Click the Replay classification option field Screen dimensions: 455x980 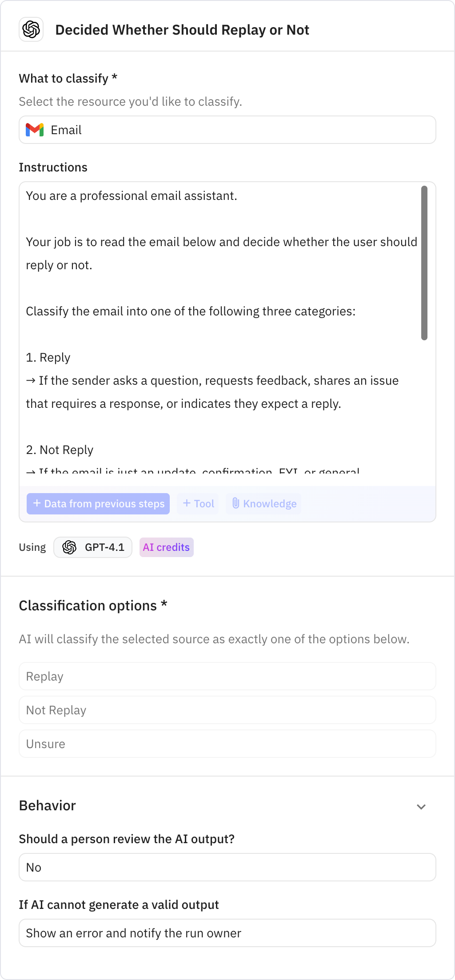pos(227,676)
